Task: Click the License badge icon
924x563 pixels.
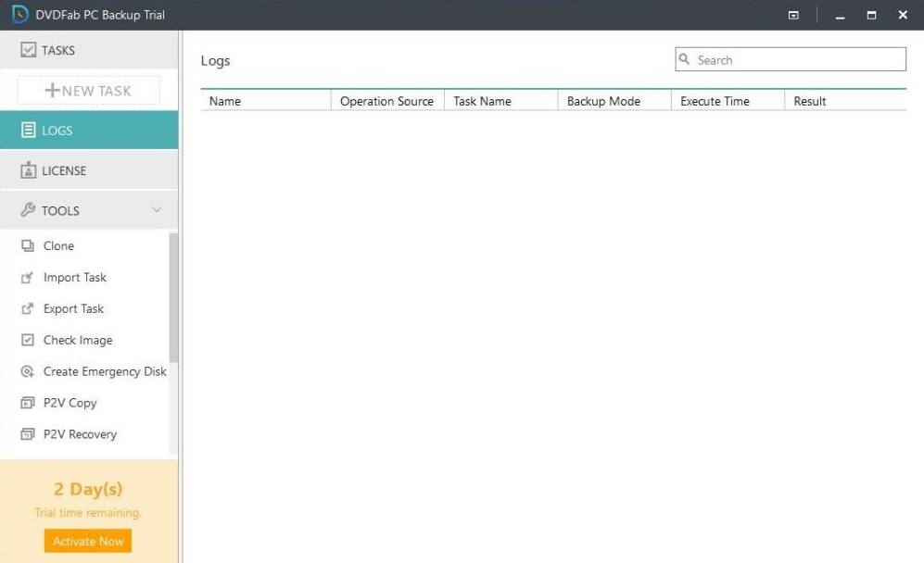Action: (x=29, y=170)
